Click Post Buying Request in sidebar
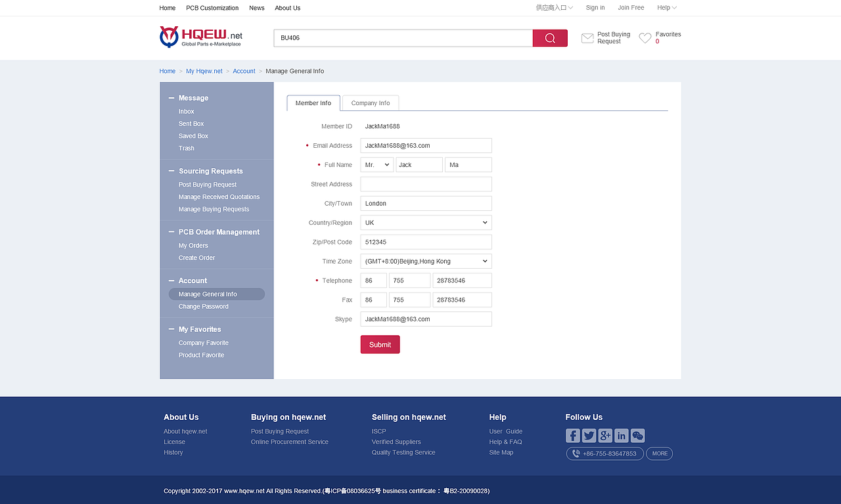This screenshot has width=841, height=504. (208, 185)
